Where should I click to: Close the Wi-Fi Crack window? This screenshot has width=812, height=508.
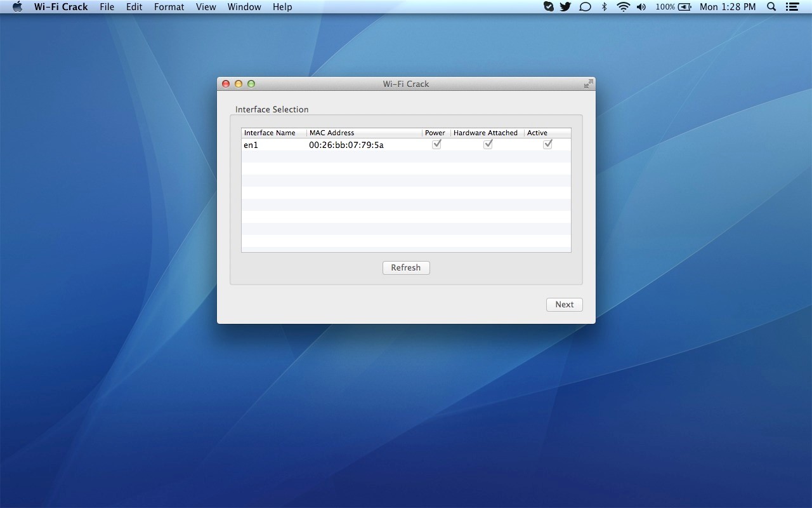(226, 84)
